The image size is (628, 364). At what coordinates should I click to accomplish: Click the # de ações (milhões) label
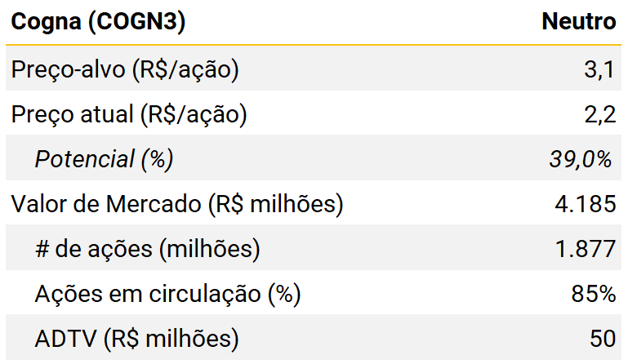(147, 249)
